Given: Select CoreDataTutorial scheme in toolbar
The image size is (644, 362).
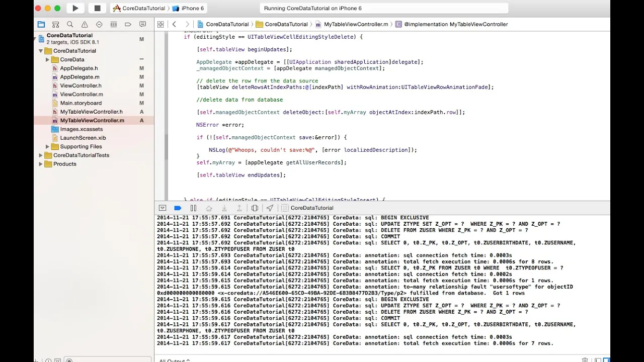Looking at the screenshot, I should click(x=139, y=8).
